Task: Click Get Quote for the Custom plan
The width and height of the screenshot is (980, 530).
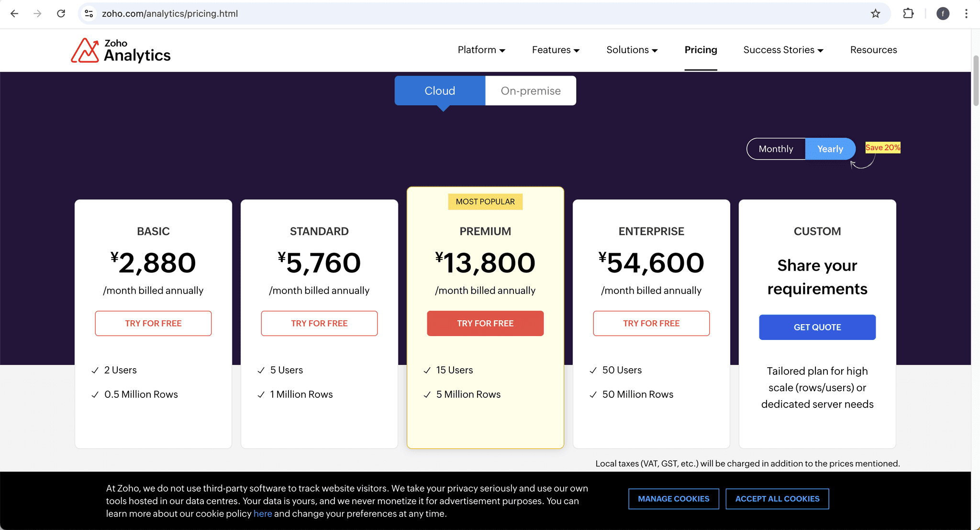Action: (x=817, y=327)
